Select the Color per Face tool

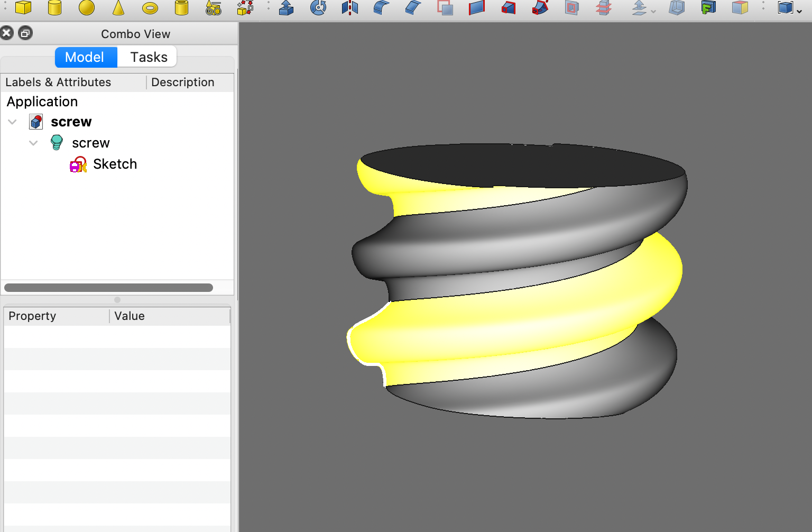point(740,7)
